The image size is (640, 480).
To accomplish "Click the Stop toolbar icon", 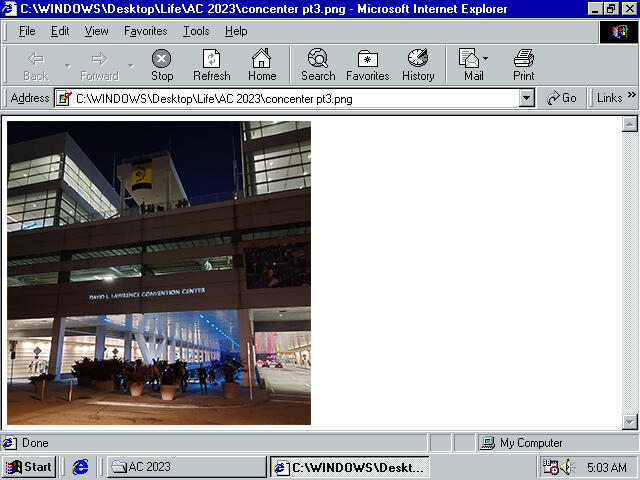I will 161,65.
